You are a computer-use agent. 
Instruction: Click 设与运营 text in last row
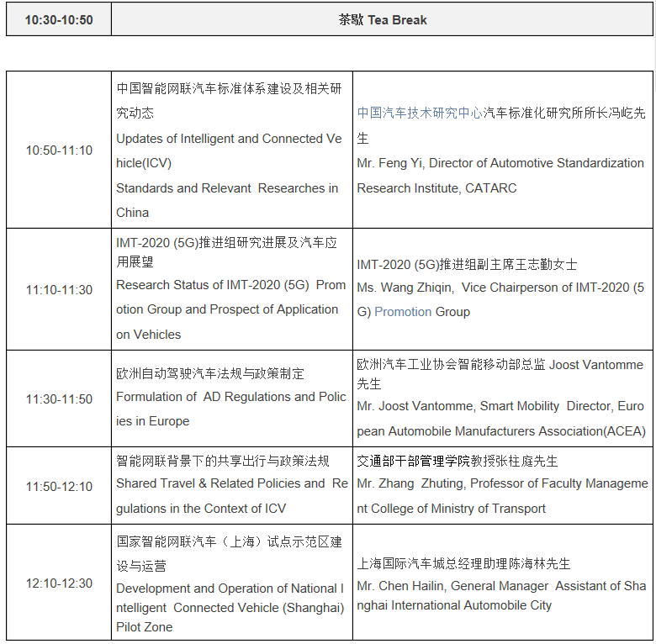(x=141, y=566)
